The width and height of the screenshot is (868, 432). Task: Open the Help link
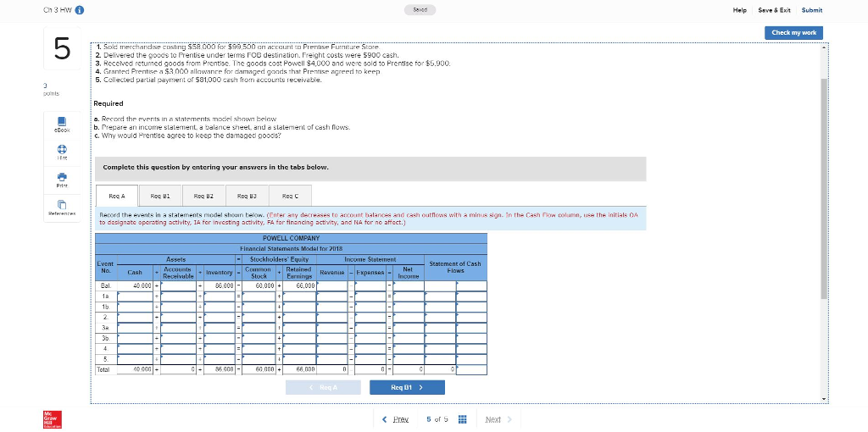point(739,10)
